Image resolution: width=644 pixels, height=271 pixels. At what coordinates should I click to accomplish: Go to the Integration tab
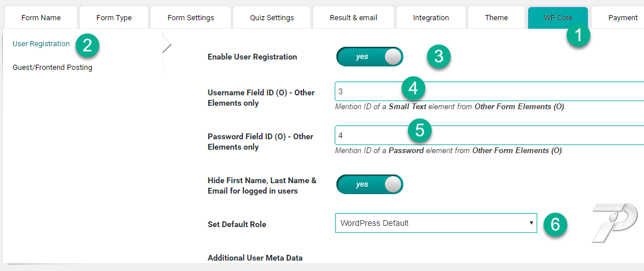(x=431, y=18)
